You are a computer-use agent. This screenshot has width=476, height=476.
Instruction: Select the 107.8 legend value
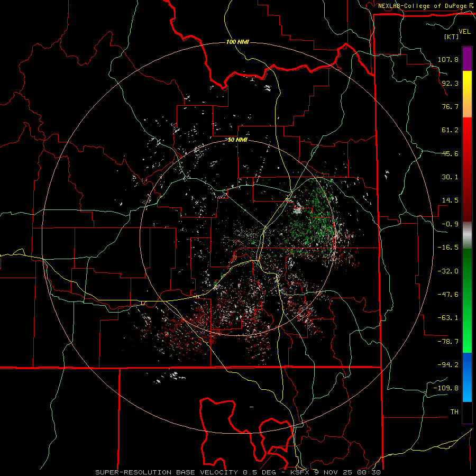[448, 59]
